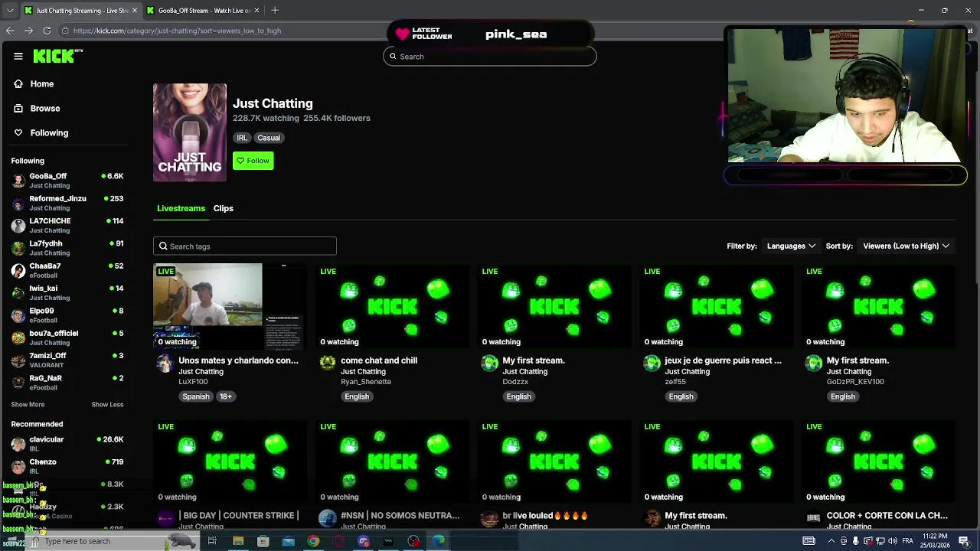Screen dimensions: 980x551
Task: Open 'come chat and chill' stream thumbnail
Action: pyautogui.click(x=393, y=306)
